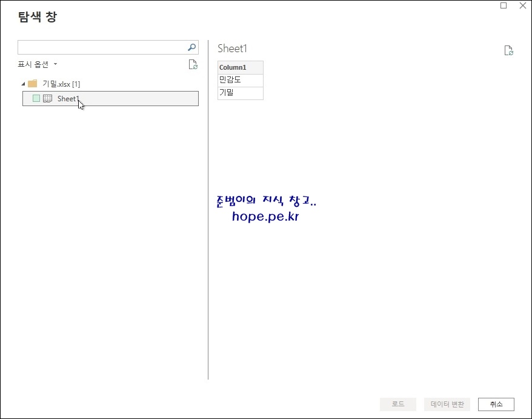Close the navigator window

coord(523,5)
